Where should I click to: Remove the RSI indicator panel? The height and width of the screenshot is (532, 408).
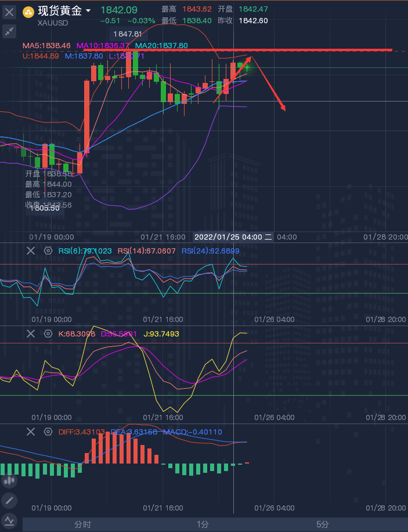click(x=31, y=251)
